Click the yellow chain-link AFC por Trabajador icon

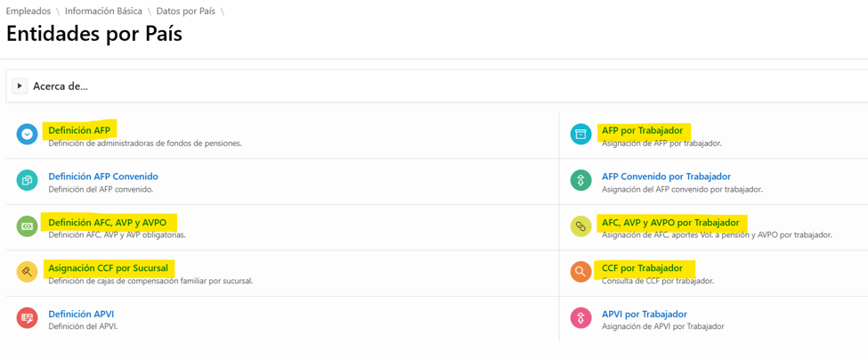pos(580,226)
